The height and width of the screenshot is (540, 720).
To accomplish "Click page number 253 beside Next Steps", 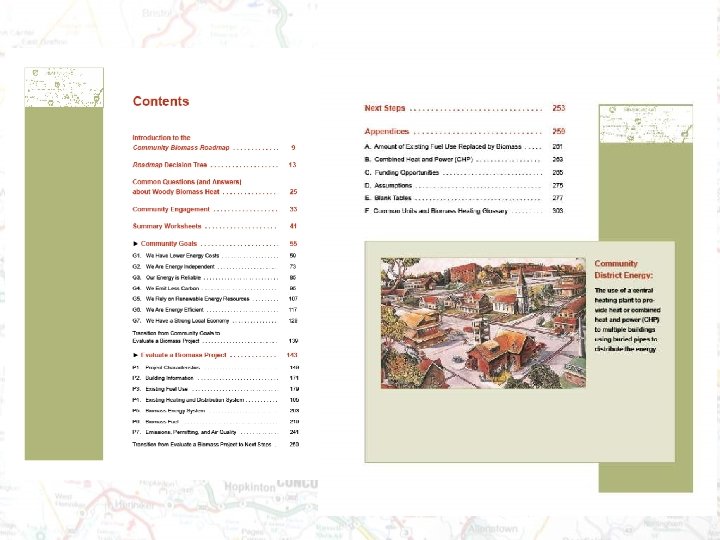I will (x=559, y=108).
